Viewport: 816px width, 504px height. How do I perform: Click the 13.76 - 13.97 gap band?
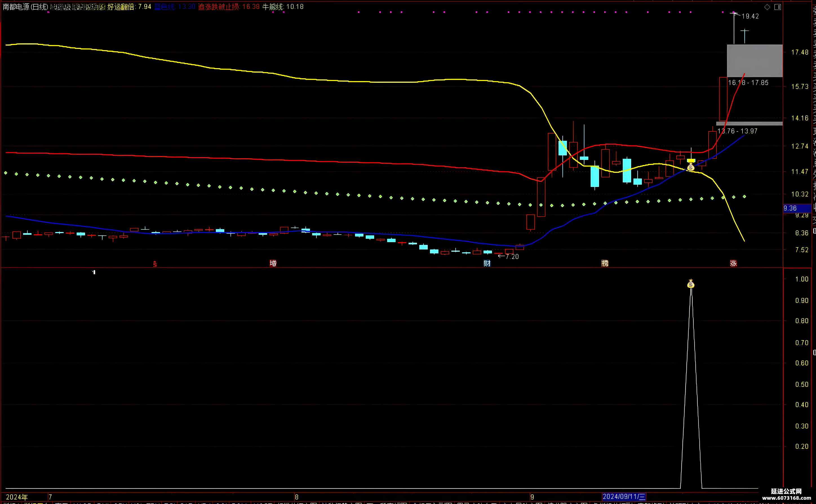749,124
